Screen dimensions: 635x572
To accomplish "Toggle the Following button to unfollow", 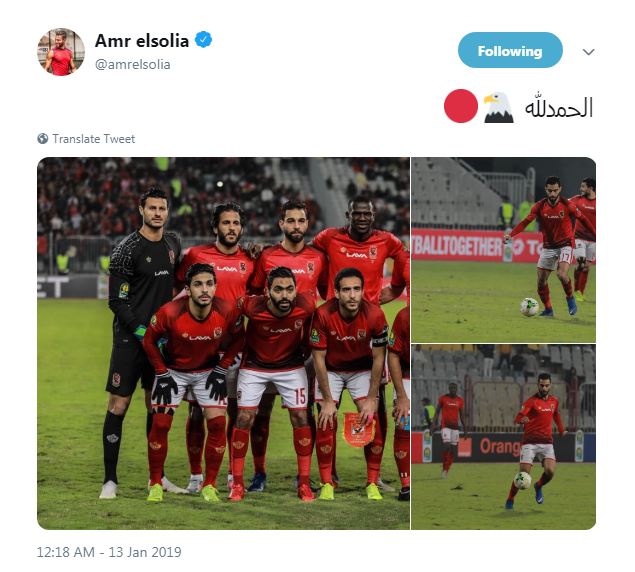I will [510, 50].
